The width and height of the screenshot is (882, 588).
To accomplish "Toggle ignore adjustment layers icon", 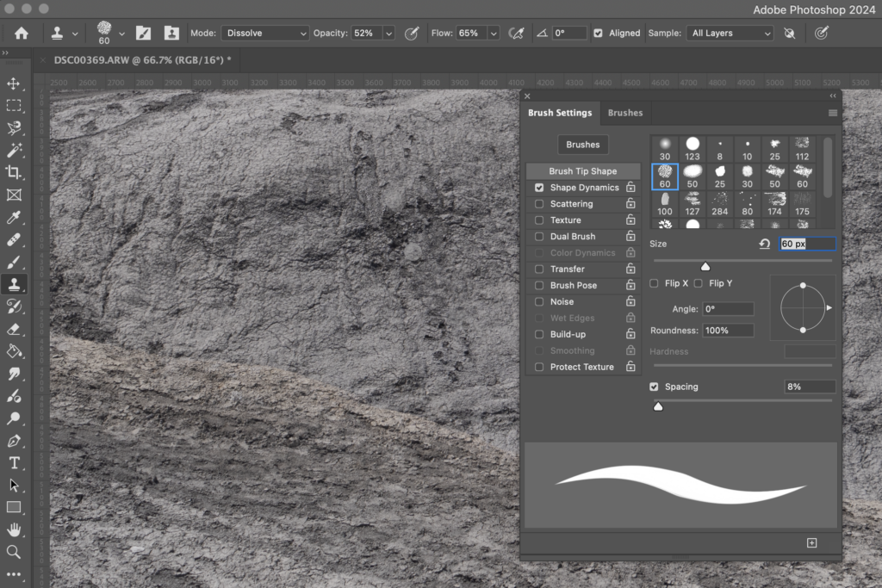I will coord(790,34).
